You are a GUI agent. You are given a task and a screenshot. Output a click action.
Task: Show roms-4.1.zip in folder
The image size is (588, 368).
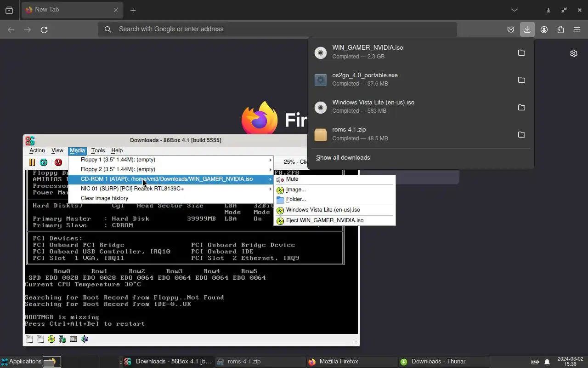click(x=521, y=134)
